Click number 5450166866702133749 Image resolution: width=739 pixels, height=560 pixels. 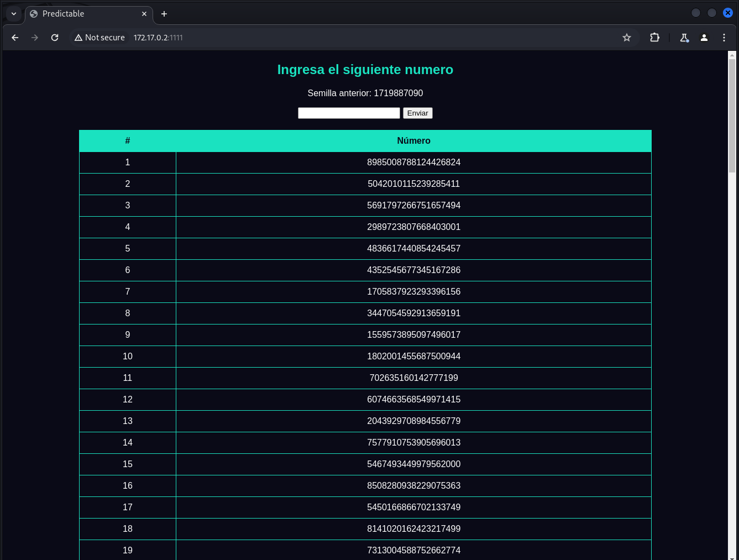[413, 507]
